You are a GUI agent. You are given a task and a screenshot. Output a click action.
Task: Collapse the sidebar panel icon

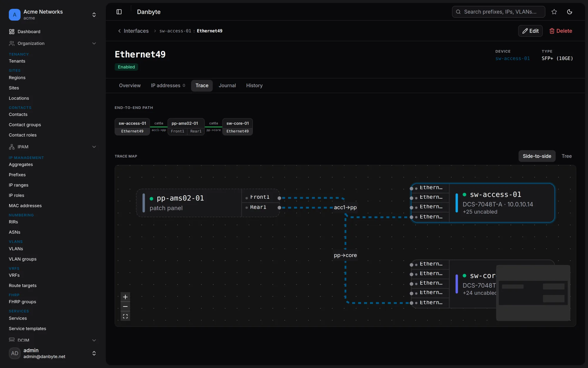[x=119, y=12]
